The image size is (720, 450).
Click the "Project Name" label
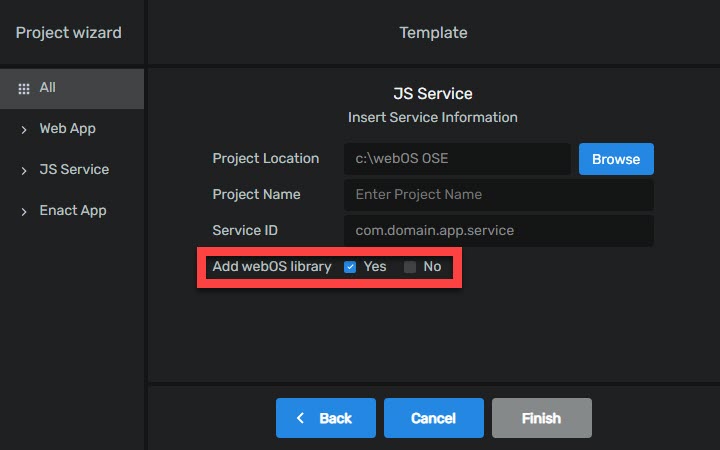(256, 194)
